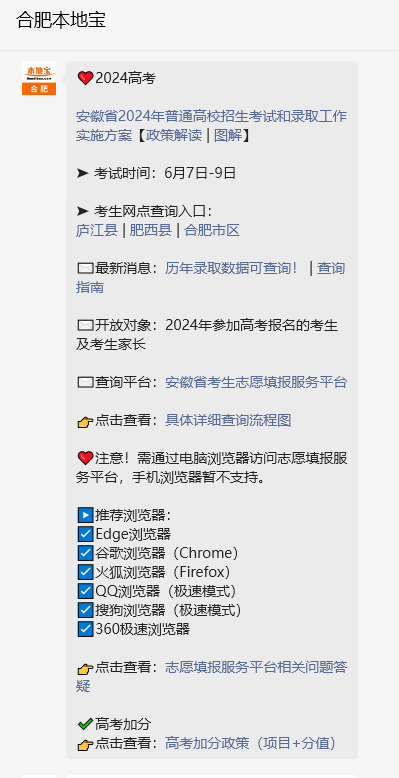Click the envelope icon beside 开放对象

coord(85,326)
